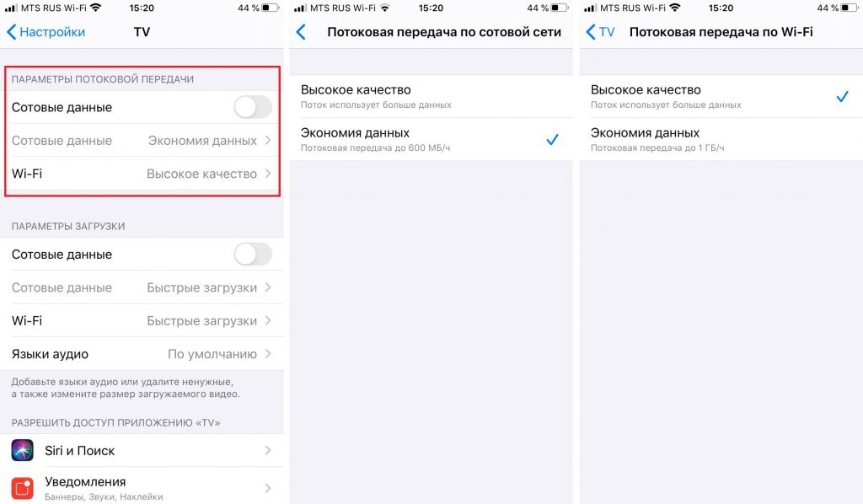Select Высокое качество for cellular streaming
The width and height of the screenshot is (863, 504).
click(431, 96)
